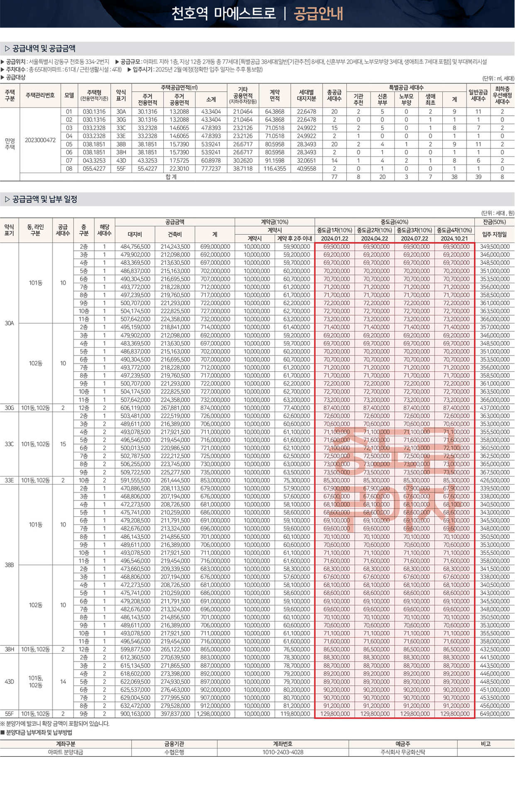The width and height of the screenshot is (515, 812).
Task: Click account number 1010-2403-4028
Action: pos(283,752)
